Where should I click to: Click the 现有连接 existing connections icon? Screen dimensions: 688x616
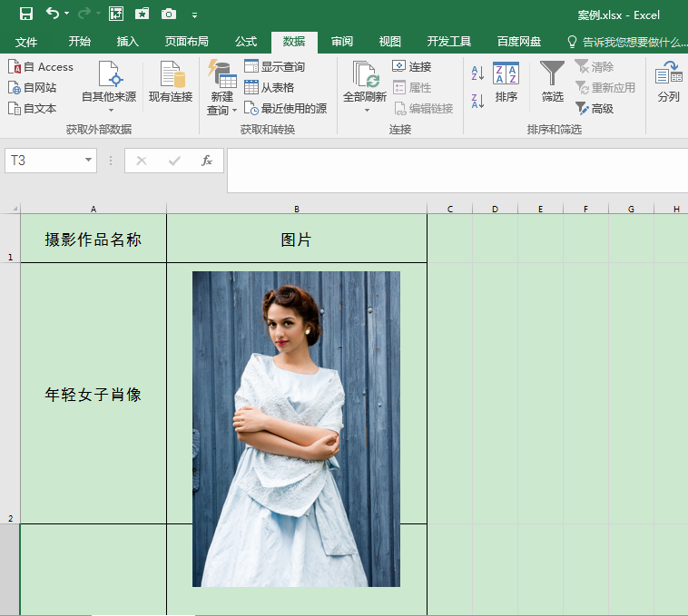coord(171,75)
